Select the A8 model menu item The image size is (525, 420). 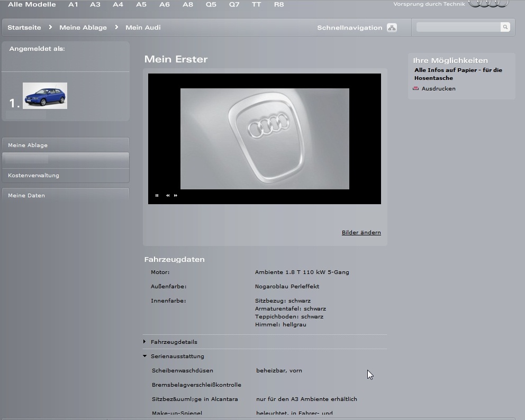tap(188, 4)
